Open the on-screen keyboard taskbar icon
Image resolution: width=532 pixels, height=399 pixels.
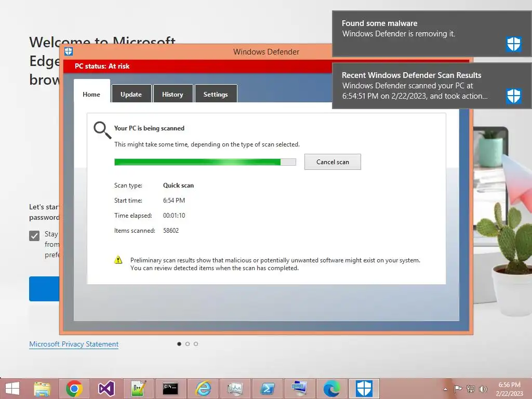click(299, 389)
